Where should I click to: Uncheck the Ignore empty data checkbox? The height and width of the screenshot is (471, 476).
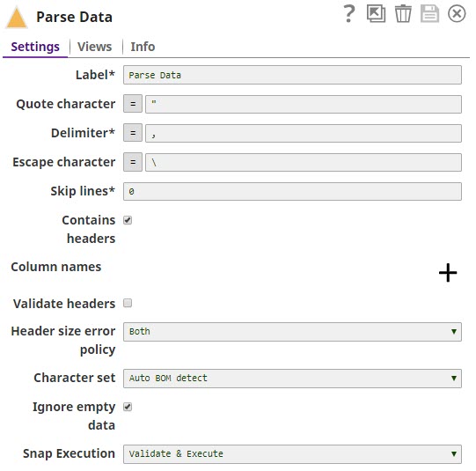click(128, 407)
